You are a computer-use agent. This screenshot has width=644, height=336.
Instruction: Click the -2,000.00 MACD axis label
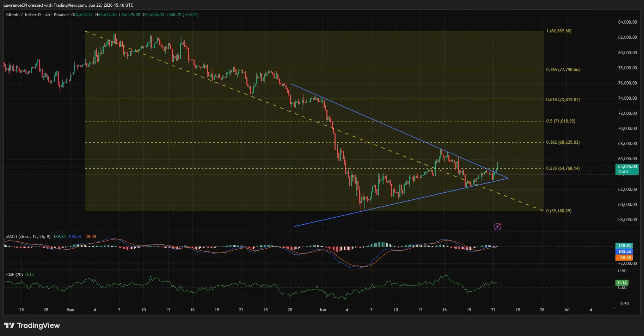coord(627,263)
